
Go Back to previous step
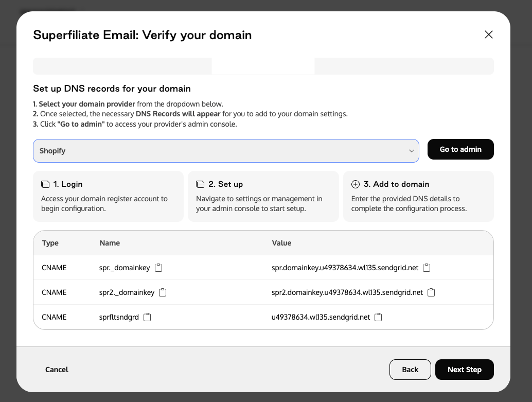(x=410, y=370)
